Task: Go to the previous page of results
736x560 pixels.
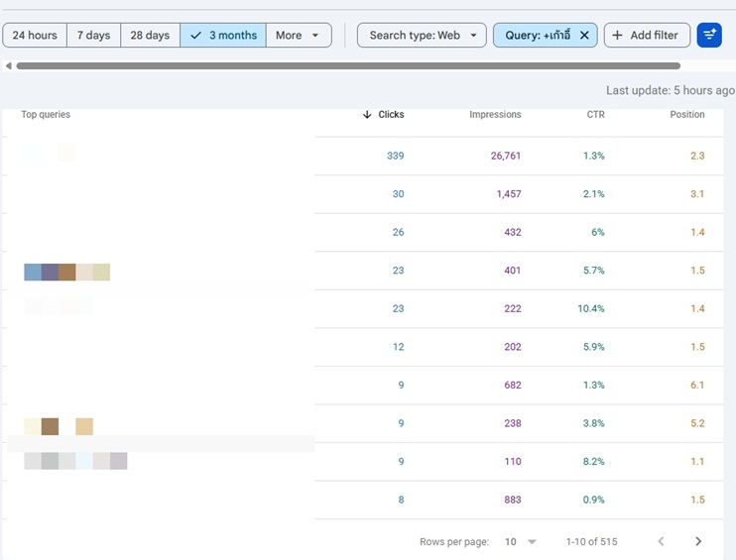Action: click(x=661, y=541)
